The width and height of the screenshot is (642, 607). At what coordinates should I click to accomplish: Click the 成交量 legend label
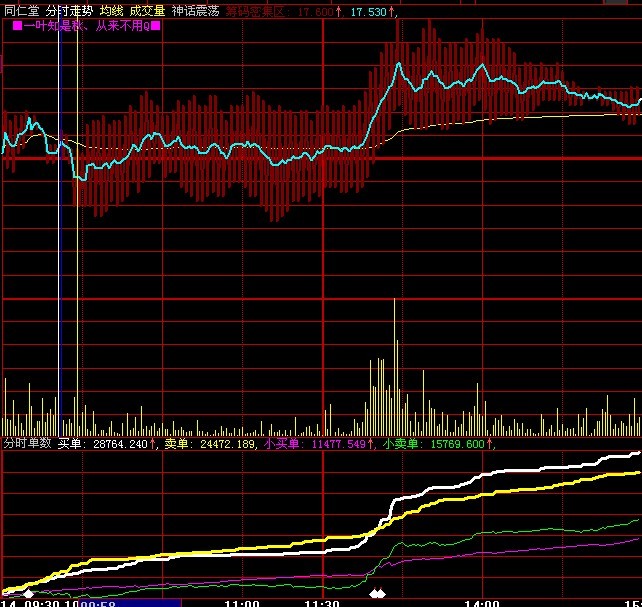point(147,11)
